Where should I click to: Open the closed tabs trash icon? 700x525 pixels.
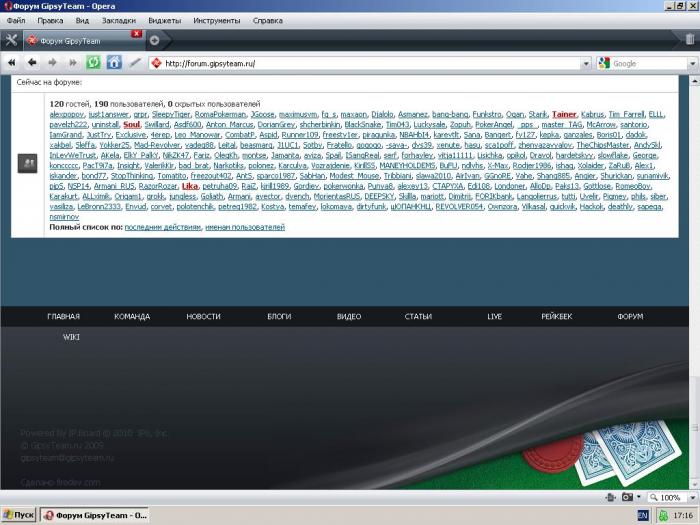[690, 40]
